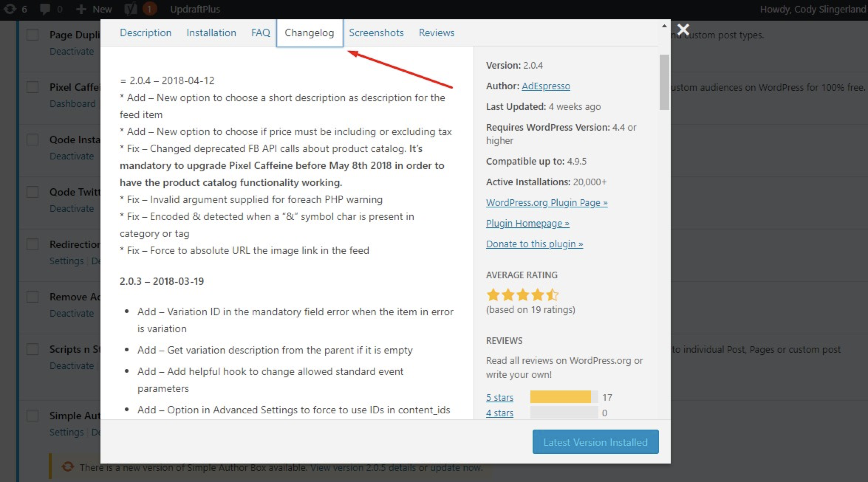The width and height of the screenshot is (868, 482).
Task: Click the scrollbar up arrow in modal
Action: (664, 26)
